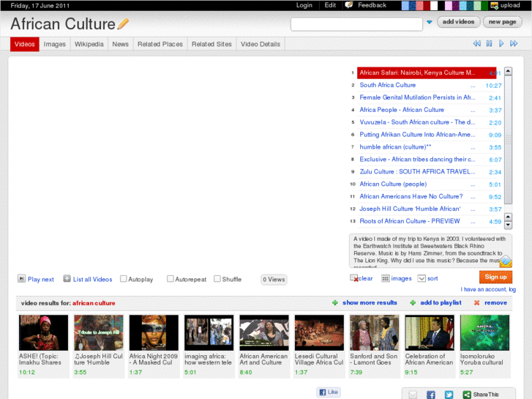
Task: Open the sort dropdown under the playlist
Action: coord(422,278)
